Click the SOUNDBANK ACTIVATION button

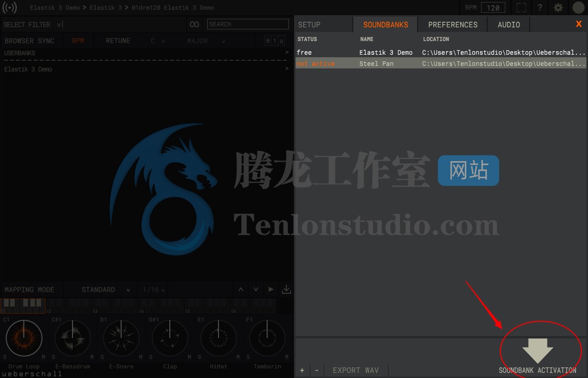[537, 370]
